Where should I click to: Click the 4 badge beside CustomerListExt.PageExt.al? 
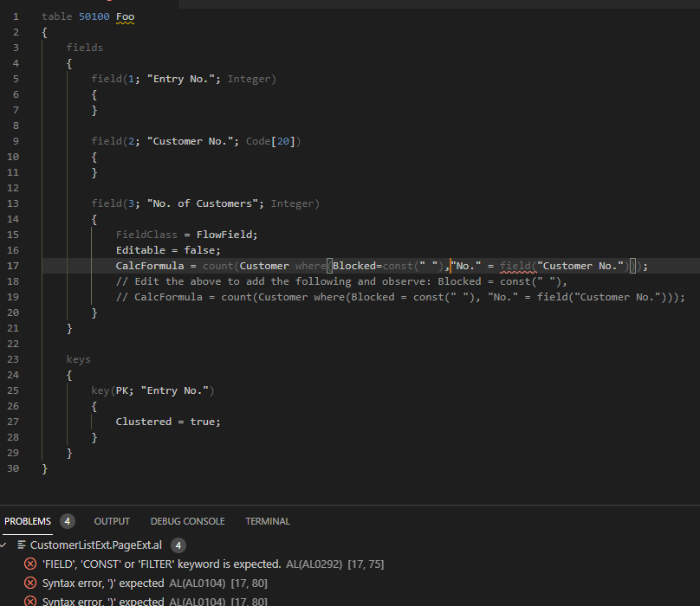tap(176, 545)
